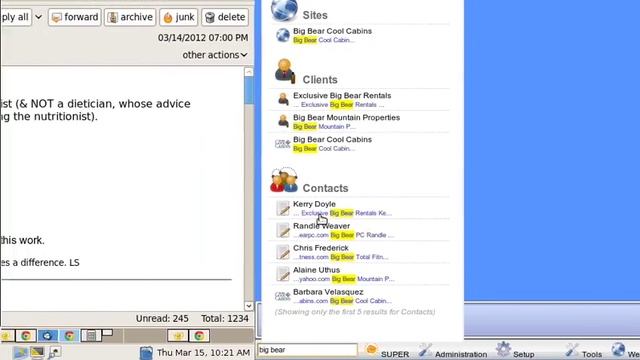Open Chris Frederick contact

pos(320,248)
